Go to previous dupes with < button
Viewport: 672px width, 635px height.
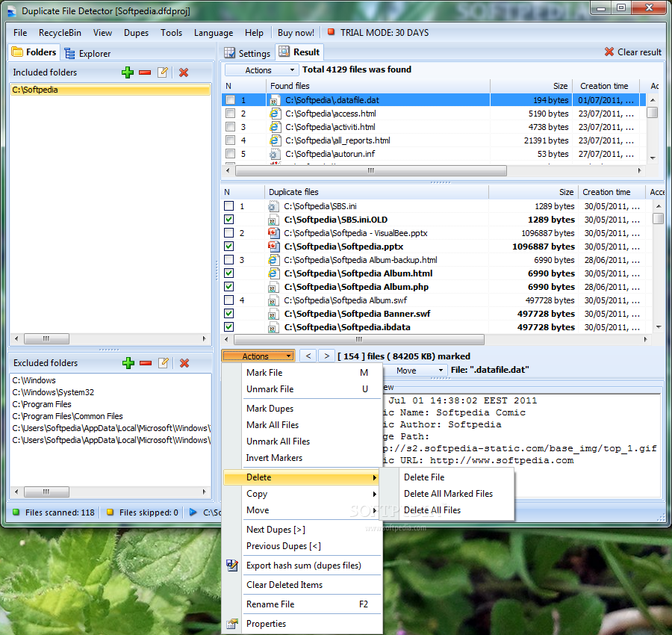308,356
